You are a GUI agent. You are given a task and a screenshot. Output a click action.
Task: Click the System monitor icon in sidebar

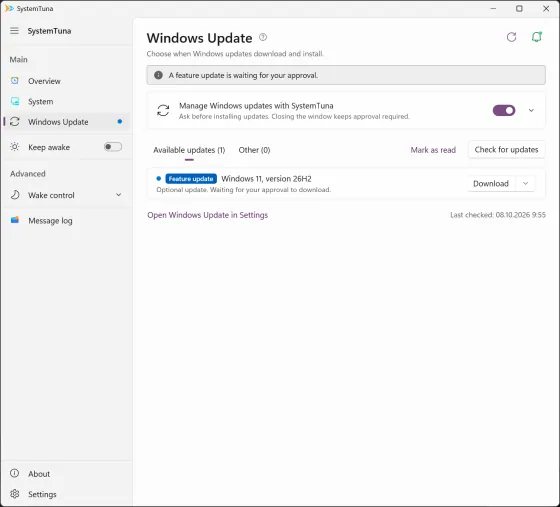click(x=15, y=101)
